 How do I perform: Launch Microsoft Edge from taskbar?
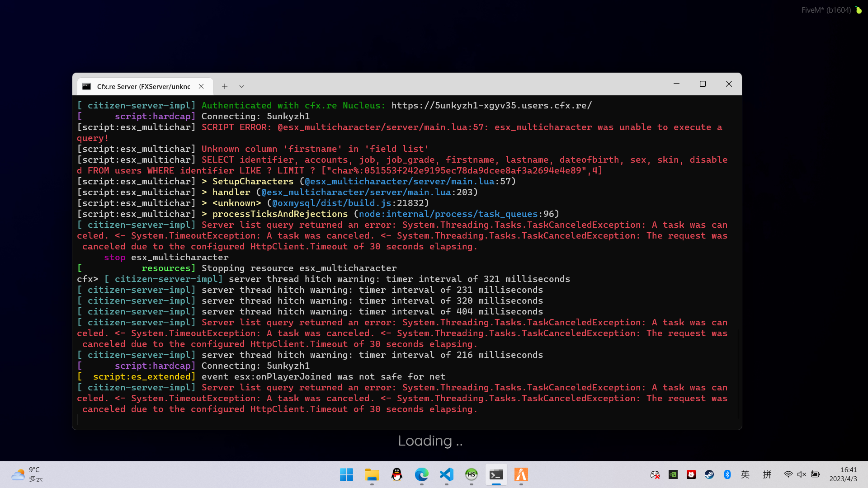click(x=421, y=474)
